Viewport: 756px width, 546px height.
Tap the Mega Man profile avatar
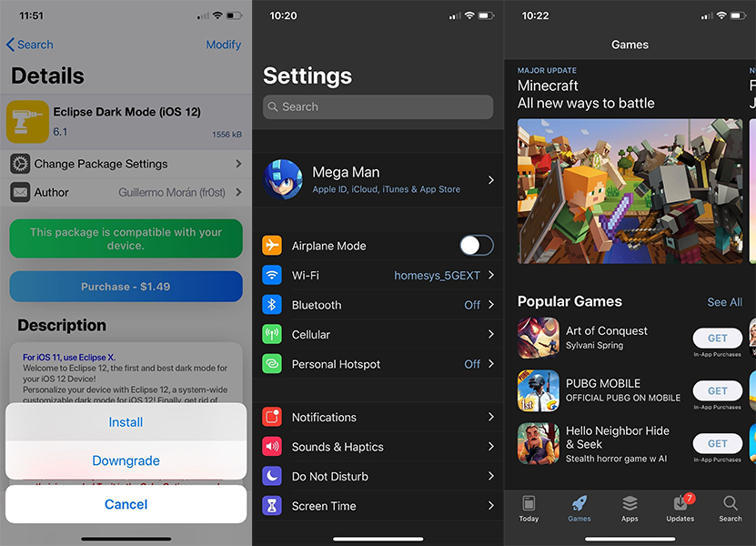(283, 179)
